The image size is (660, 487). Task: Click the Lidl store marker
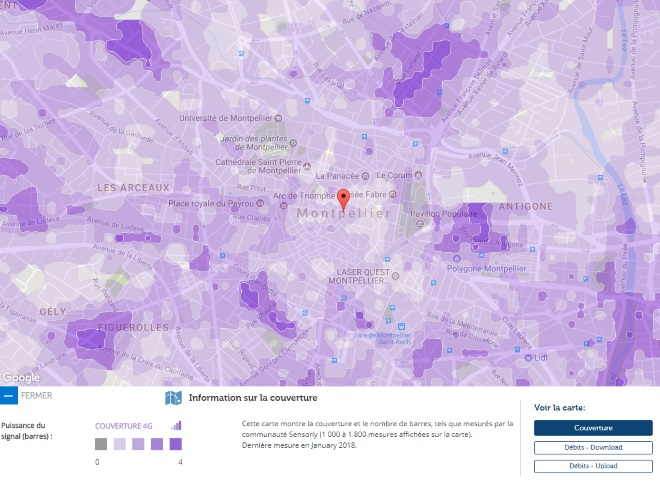528,358
